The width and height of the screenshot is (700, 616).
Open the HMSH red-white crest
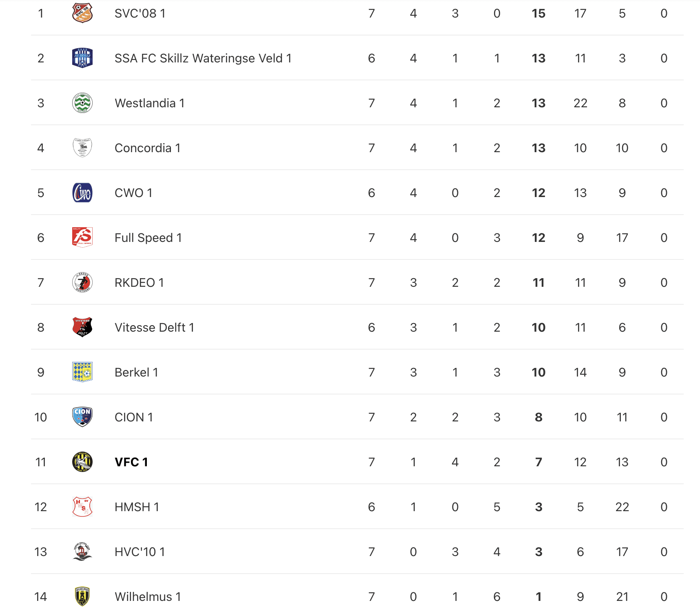pos(82,507)
